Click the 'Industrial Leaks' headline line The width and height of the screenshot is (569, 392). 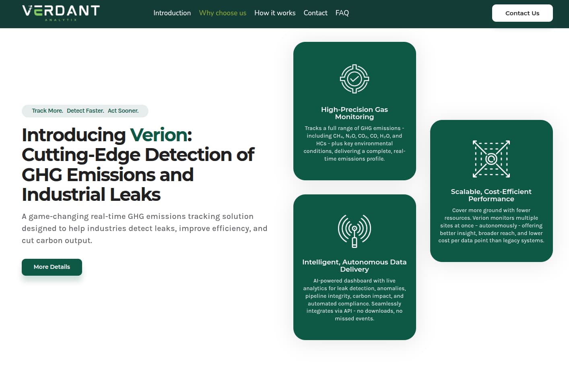[91, 195]
